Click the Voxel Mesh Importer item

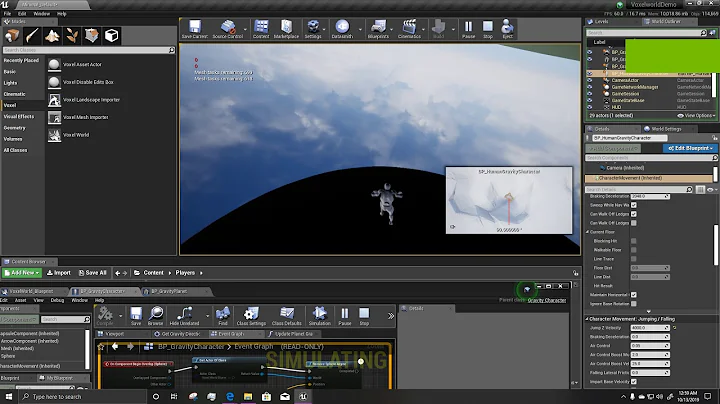point(110,118)
